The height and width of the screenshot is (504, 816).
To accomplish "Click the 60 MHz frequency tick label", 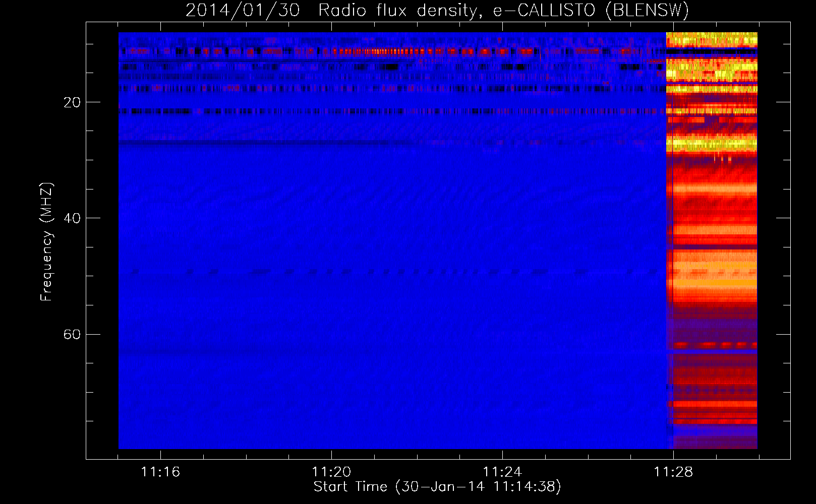I will [x=72, y=334].
